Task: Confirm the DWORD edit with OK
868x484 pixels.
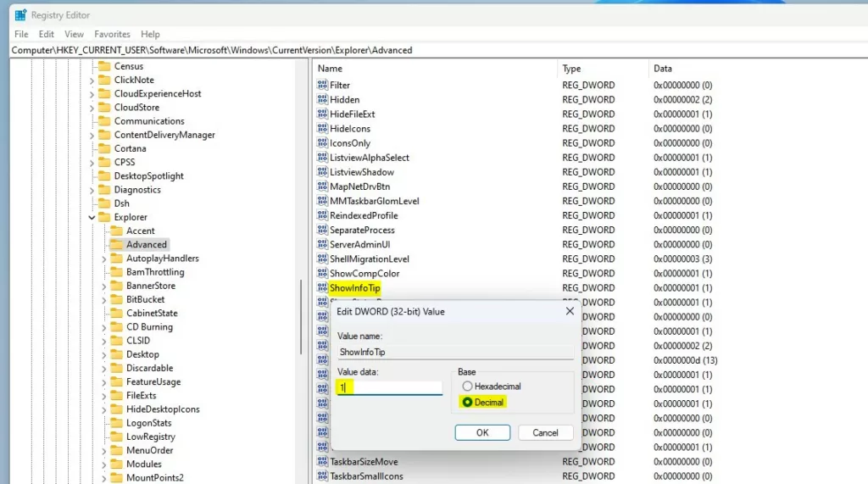Action: [482, 432]
